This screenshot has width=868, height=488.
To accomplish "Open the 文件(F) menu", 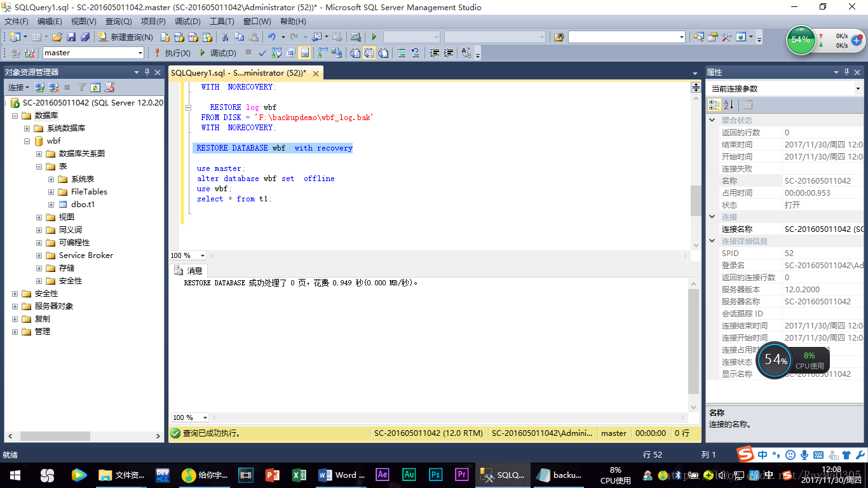I will (x=16, y=22).
